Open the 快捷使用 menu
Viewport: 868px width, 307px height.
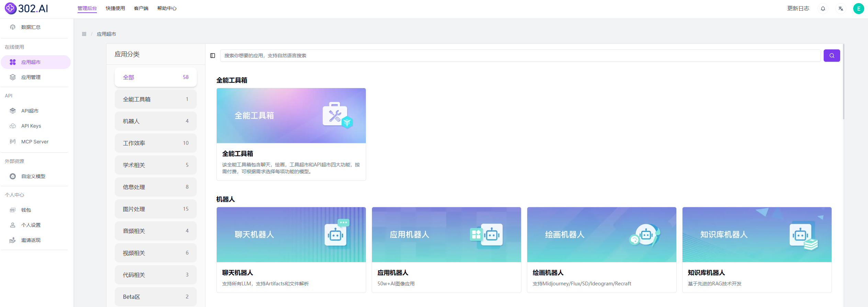[115, 8]
